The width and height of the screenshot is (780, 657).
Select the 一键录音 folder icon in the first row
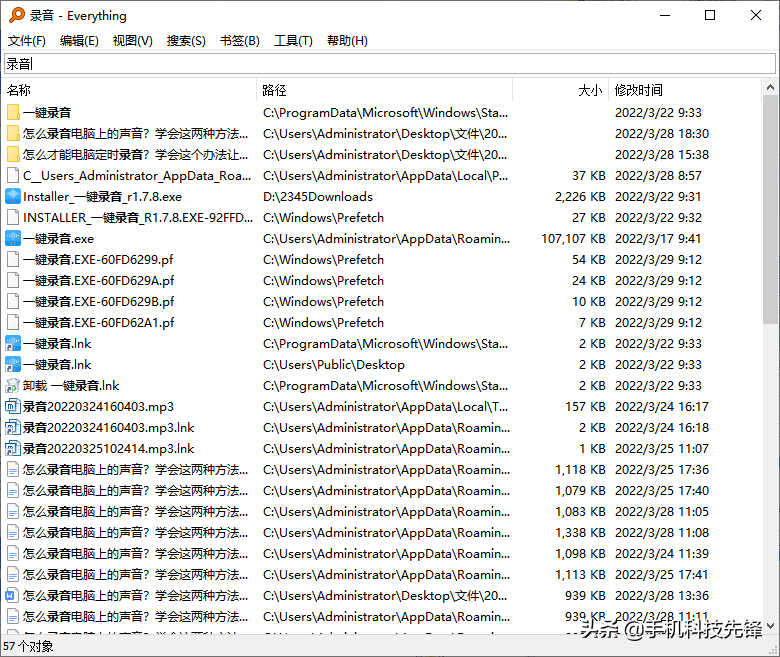13,112
